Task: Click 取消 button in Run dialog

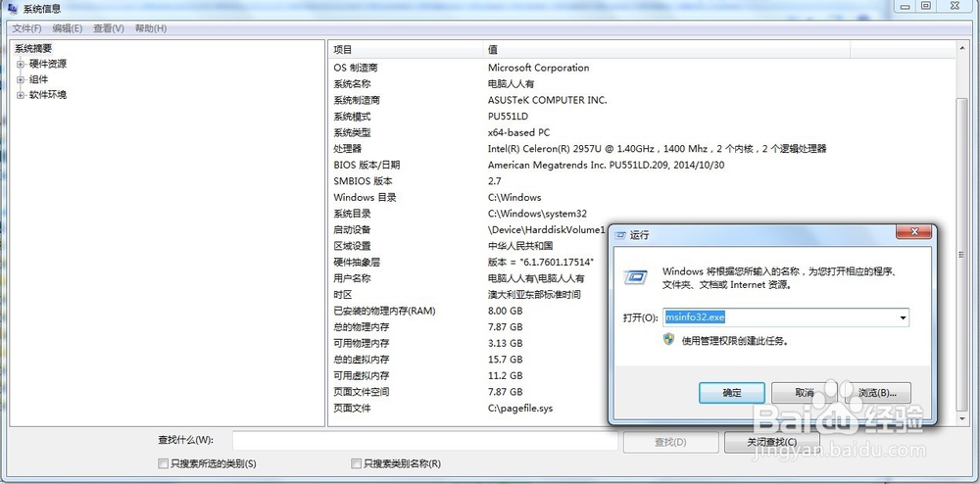Action: pos(805,393)
